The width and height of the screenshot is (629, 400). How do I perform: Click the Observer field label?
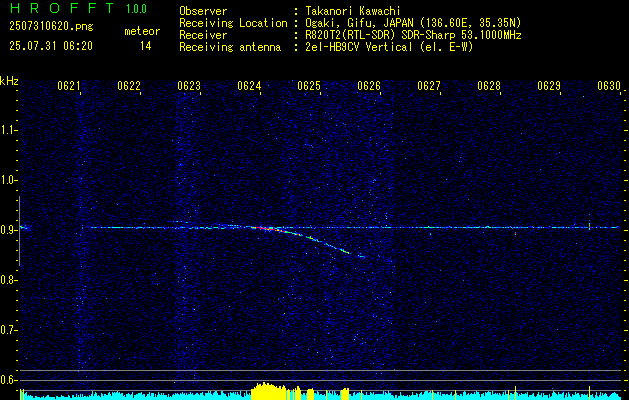tap(203, 11)
